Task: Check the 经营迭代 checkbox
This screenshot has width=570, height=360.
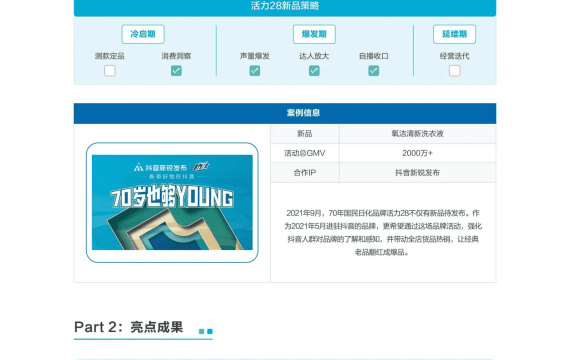Action: pyautogui.click(x=454, y=71)
